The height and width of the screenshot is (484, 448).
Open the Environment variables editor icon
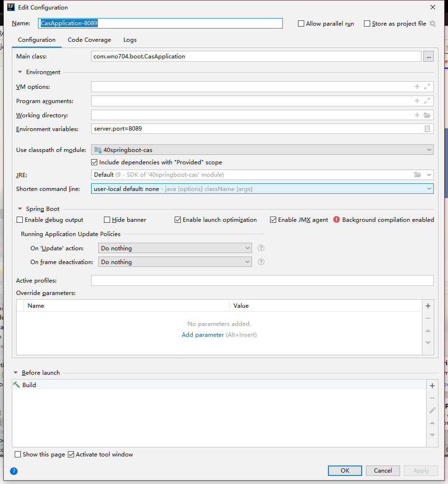[427, 129]
